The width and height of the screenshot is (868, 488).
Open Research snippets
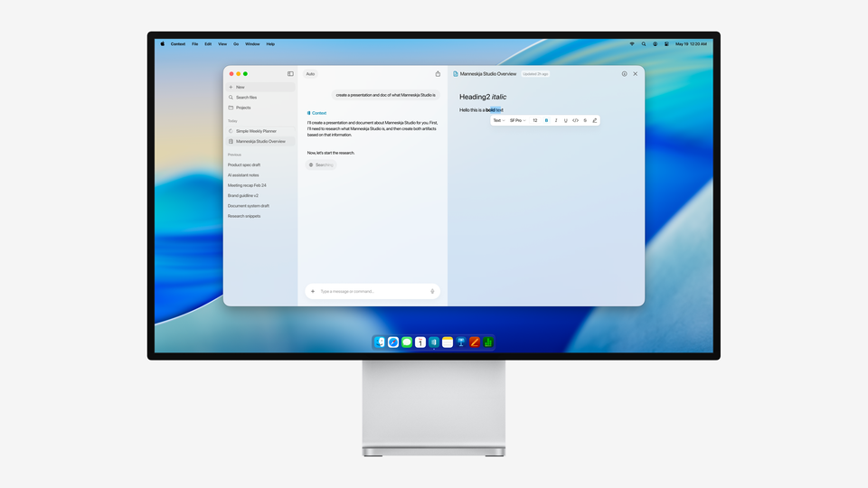point(244,216)
